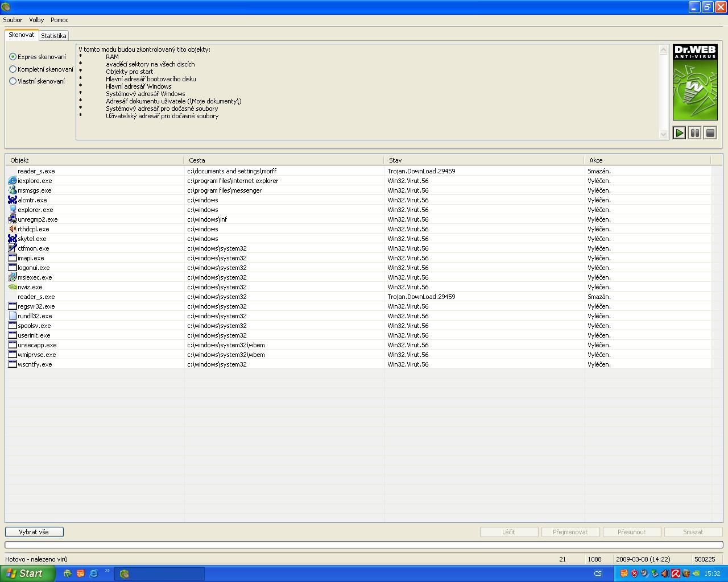Click the rthdcpl.exe speaker icon
The height and width of the screenshot is (582, 728).
tap(13, 229)
